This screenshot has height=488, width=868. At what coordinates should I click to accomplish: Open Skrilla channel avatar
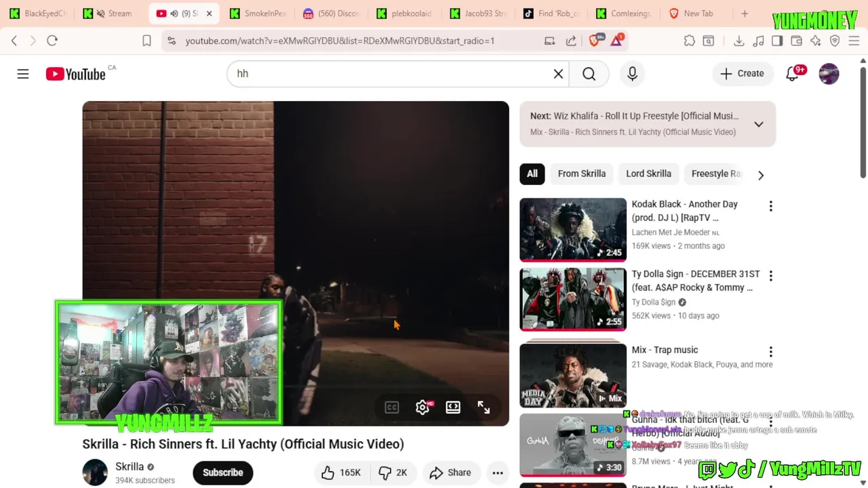point(95,472)
